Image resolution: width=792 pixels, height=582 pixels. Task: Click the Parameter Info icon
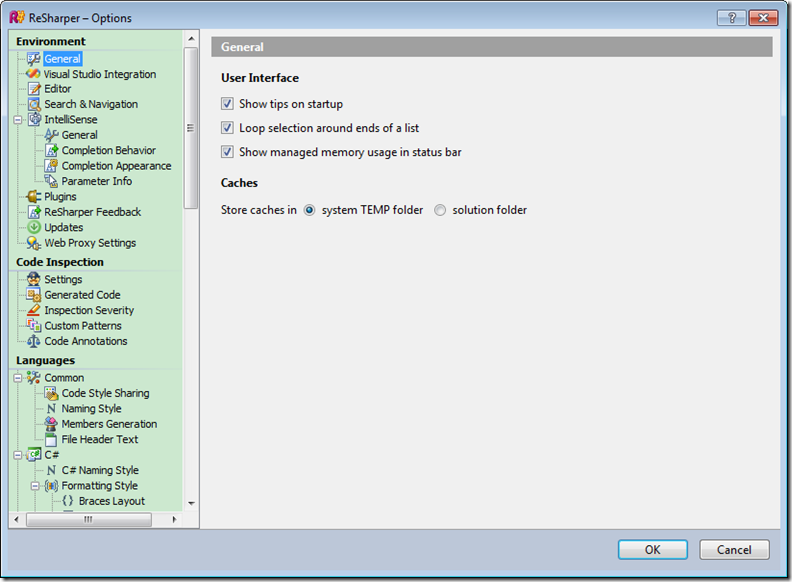click(51, 181)
